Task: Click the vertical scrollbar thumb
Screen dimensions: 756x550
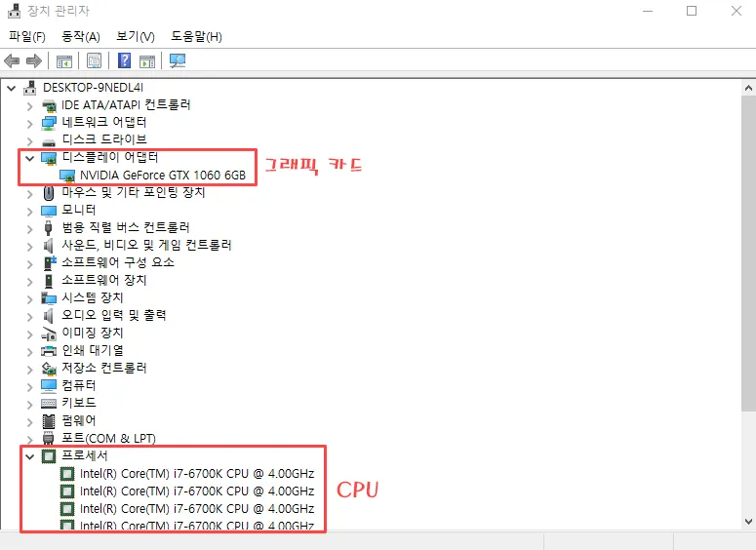Action: click(x=748, y=254)
